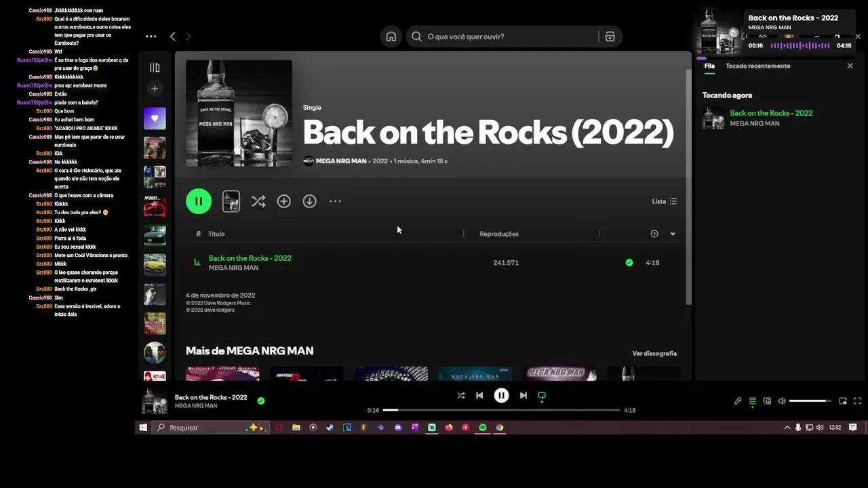Open Google Chrome from taskbar

pos(500,428)
